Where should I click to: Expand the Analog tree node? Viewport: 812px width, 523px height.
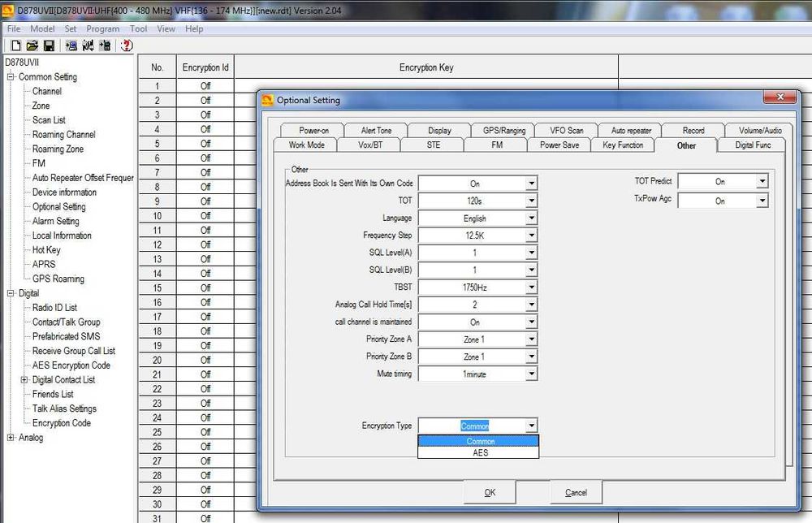pyautogui.click(x=11, y=438)
